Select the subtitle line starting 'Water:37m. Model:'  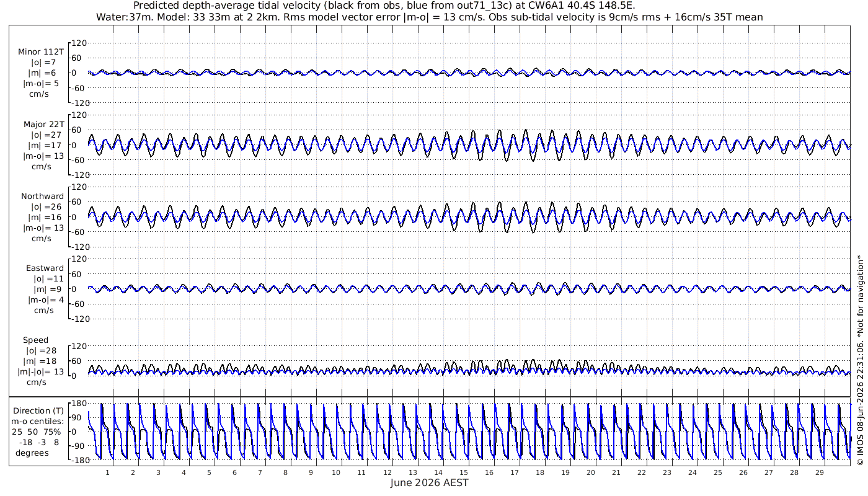[x=430, y=17]
